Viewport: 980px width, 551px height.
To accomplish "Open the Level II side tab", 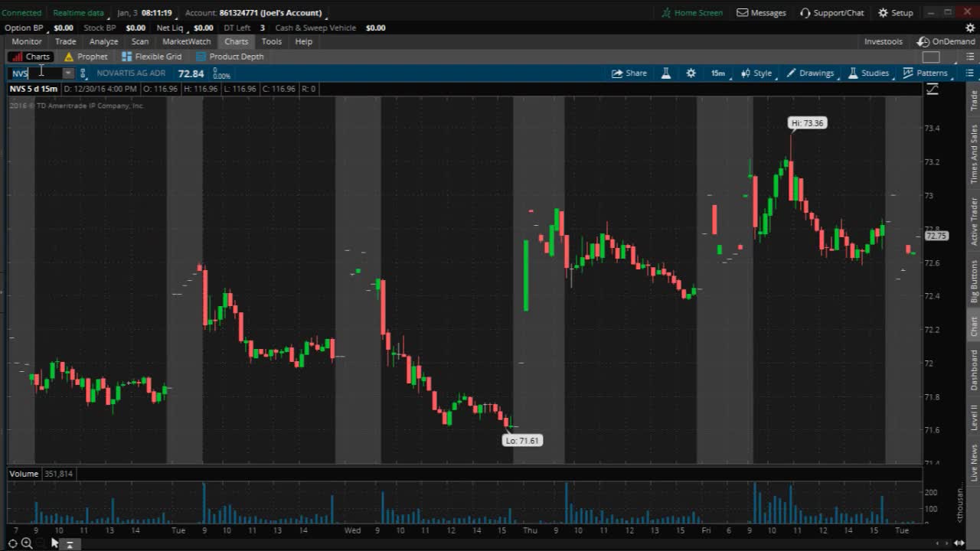I will click(974, 418).
